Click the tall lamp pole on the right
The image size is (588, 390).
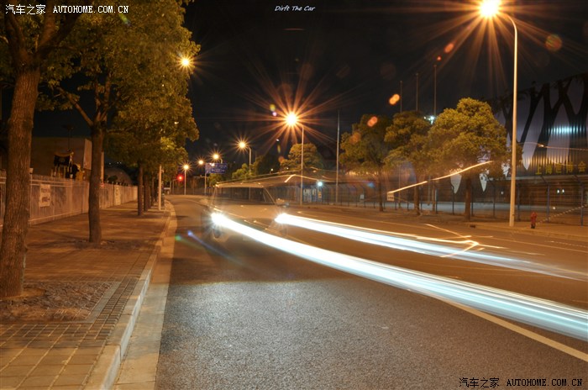coord(513,126)
